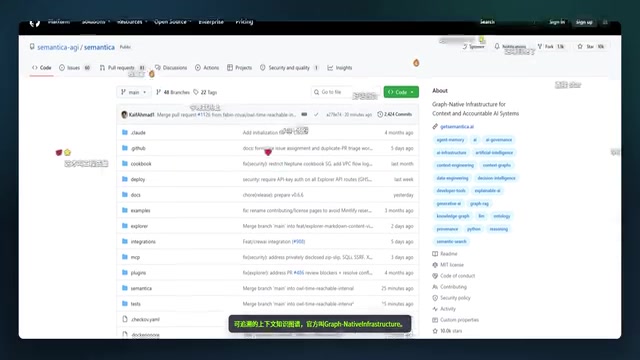Viewport: 640px width, 360px height.
Task: Switch to the Actions tab
Action: pos(207,68)
